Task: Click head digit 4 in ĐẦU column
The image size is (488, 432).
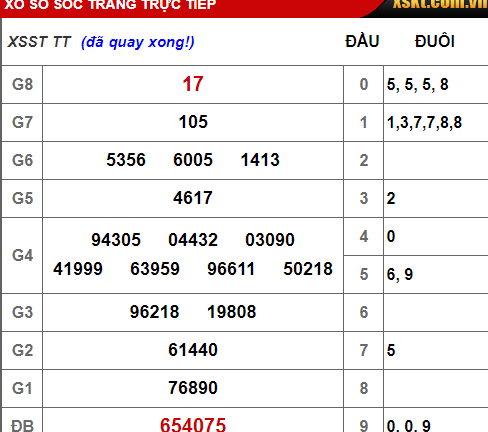Action: (364, 236)
